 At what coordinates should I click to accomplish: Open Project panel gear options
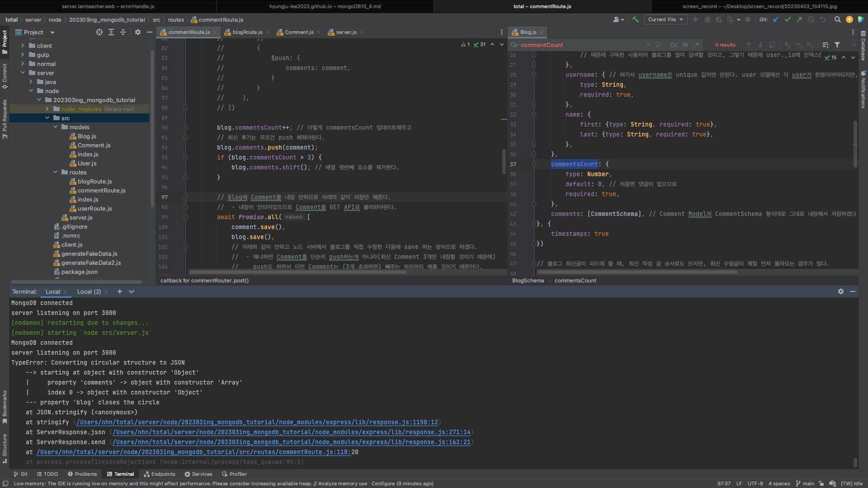pos(138,32)
